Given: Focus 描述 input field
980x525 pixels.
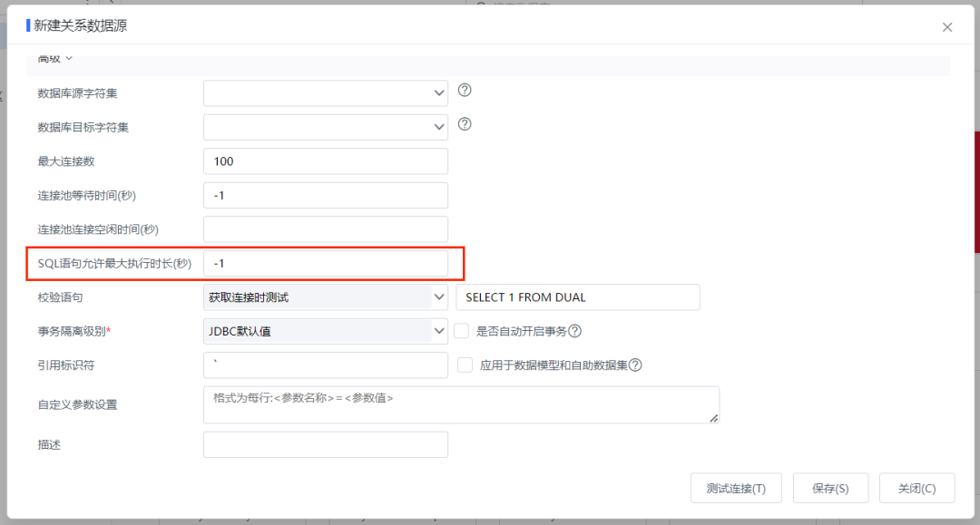Looking at the screenshot, I should (x=326, y=444).
